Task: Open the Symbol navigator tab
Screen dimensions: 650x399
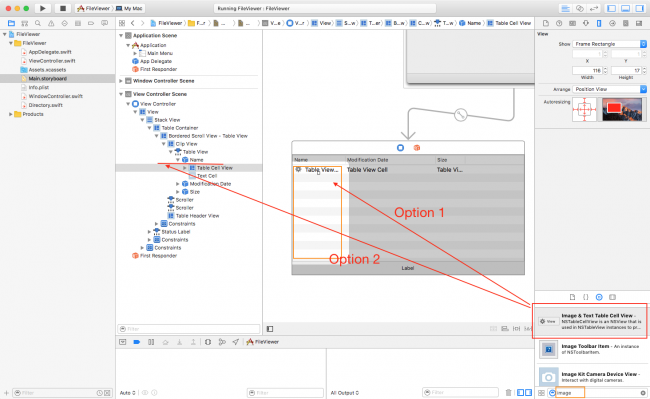Action: pyautogui.click(x=24, y=23)
